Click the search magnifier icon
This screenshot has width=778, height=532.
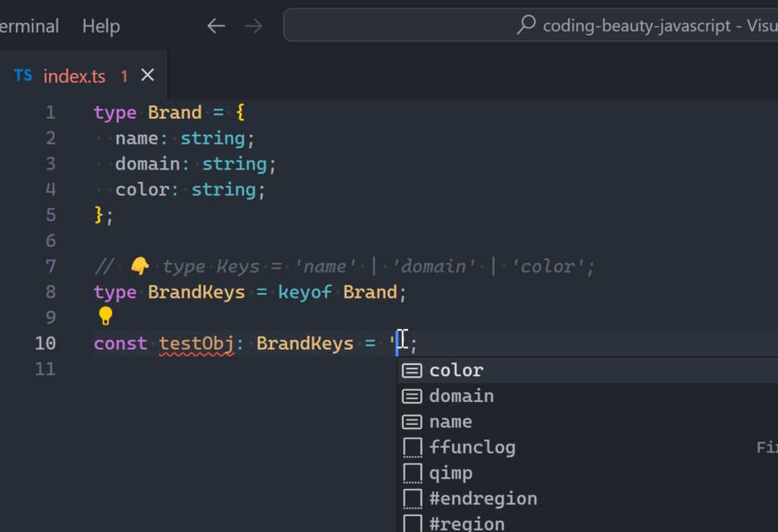(x=526, y=25)
